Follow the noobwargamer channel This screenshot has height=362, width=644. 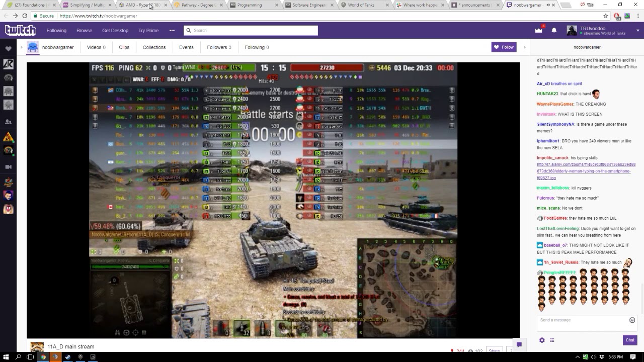[504, 47]
